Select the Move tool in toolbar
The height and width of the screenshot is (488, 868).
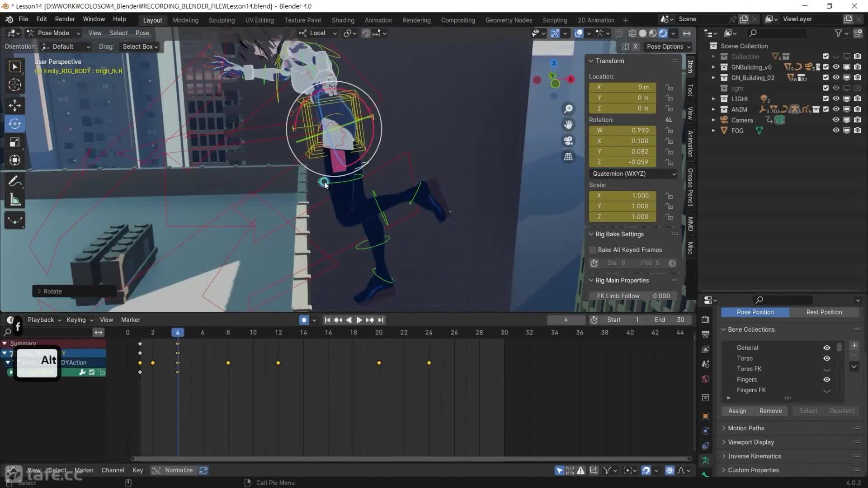click(x=14, y=105)
